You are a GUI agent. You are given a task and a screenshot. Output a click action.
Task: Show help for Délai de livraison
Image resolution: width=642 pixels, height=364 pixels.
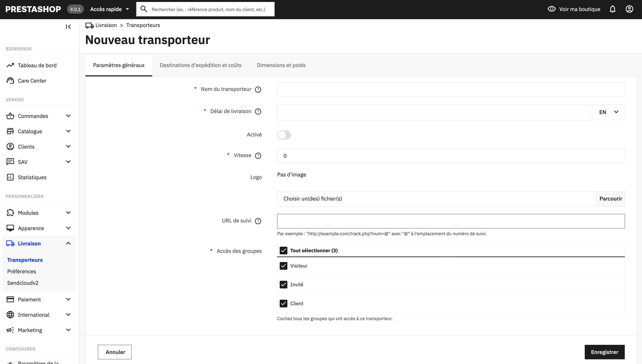tap(258, 112)
